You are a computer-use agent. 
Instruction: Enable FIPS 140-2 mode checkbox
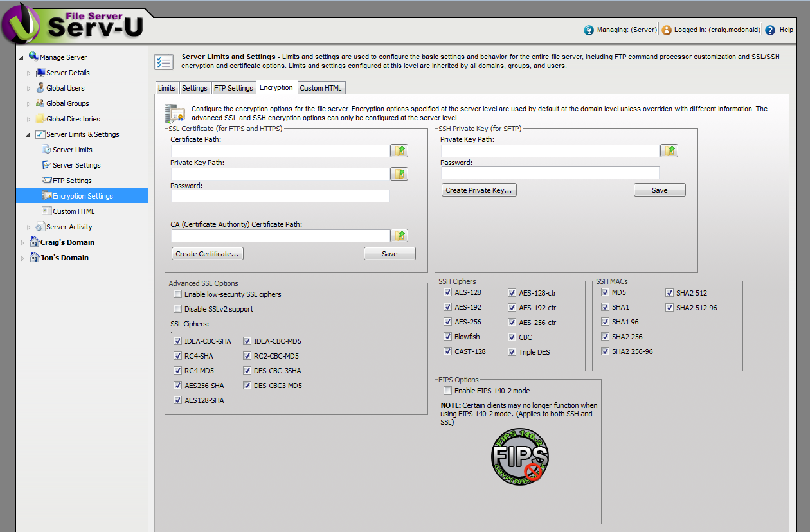[x=448, y=391]
